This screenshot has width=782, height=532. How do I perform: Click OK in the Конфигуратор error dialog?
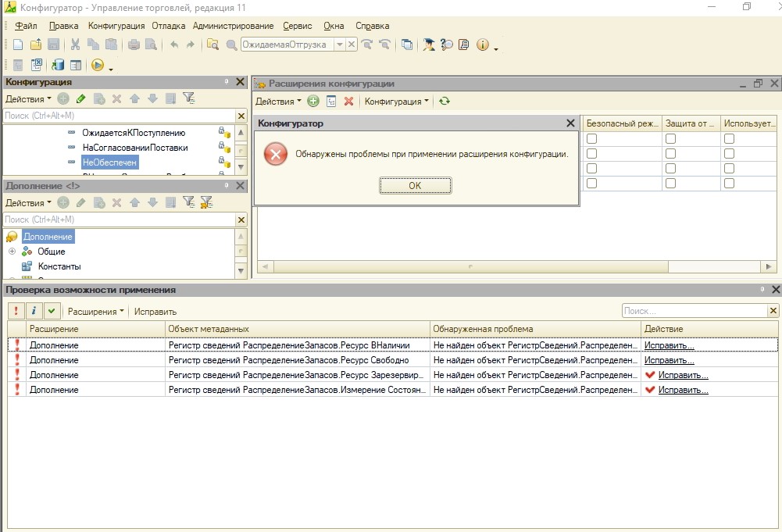(415, 185)
